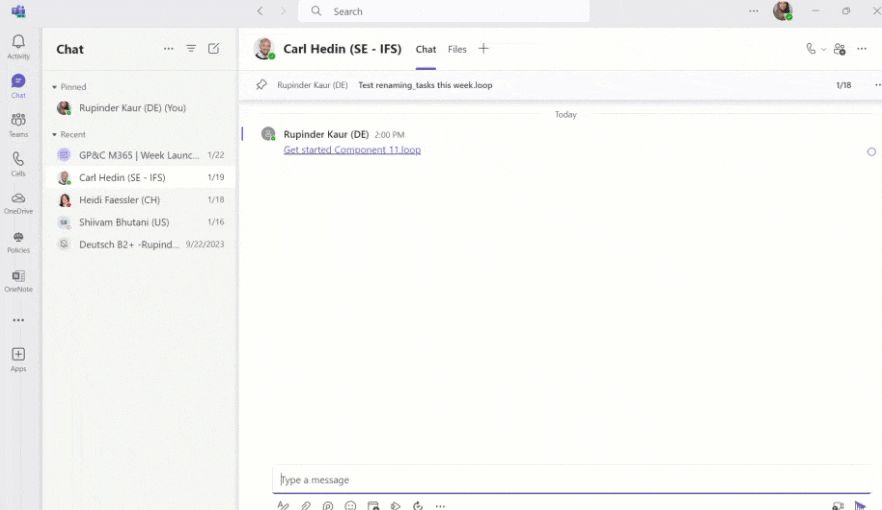Open Teams section in left rail
This screenshot has width=882, height=510.
point(18,124)
